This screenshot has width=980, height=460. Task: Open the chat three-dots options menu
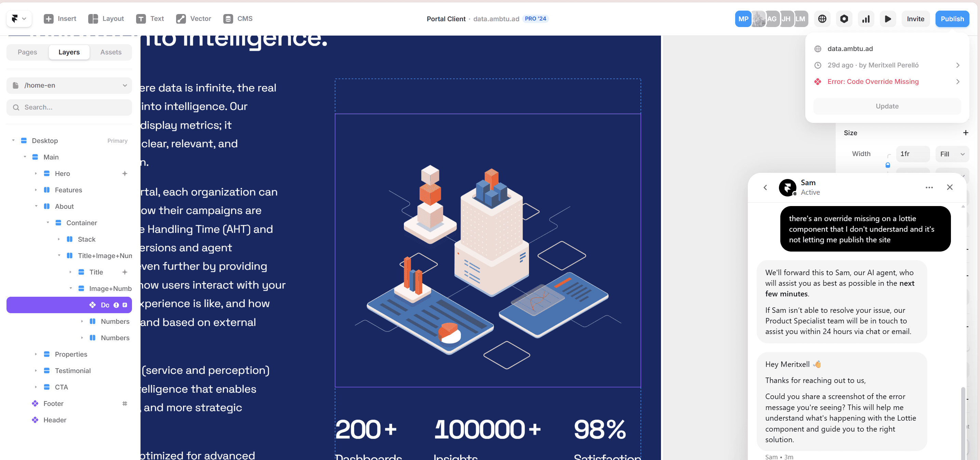coord(929,187)
